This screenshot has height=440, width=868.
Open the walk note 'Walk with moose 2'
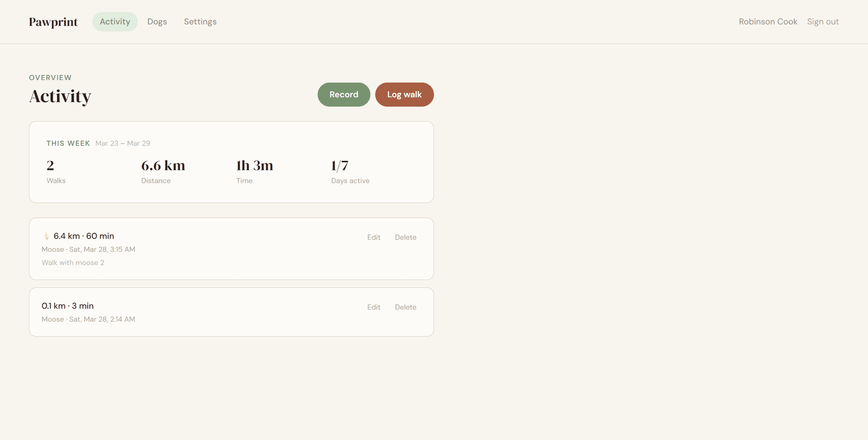click(73, 262)
